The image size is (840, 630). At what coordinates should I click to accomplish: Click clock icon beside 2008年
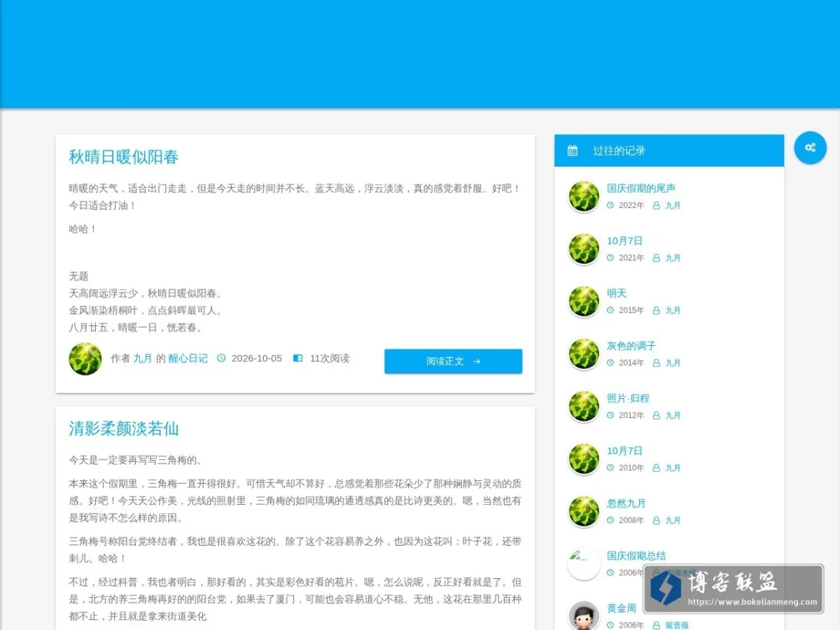tap(610, 520)
